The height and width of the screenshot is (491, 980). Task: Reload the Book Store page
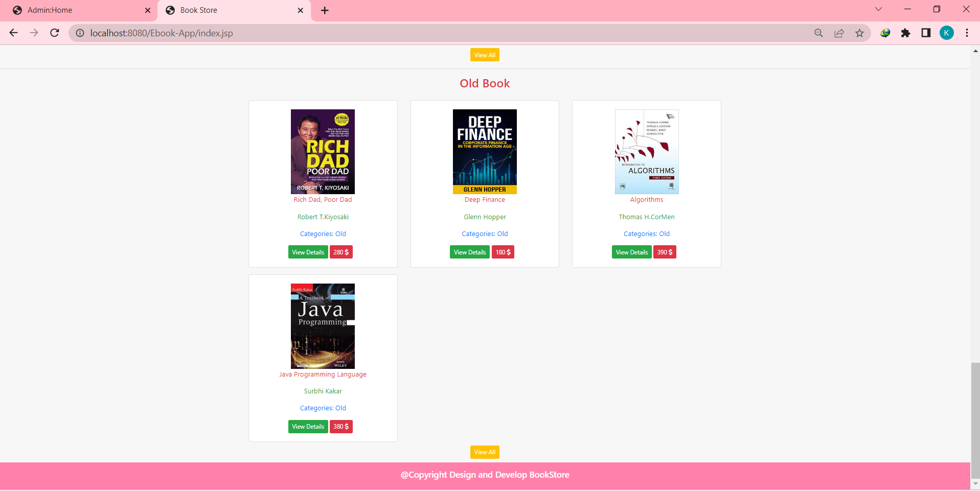click(x=54, y=33)
